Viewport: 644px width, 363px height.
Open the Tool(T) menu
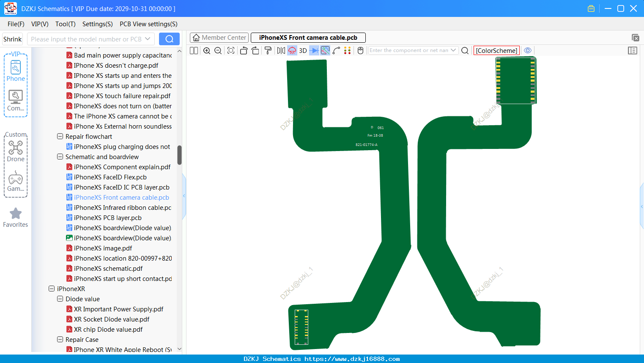tap(66, 24)
